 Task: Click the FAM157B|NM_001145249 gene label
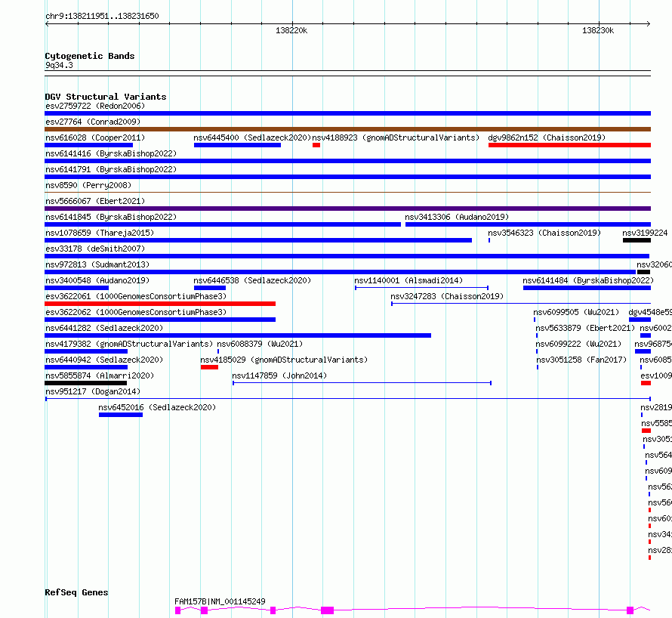click(220, 601)
